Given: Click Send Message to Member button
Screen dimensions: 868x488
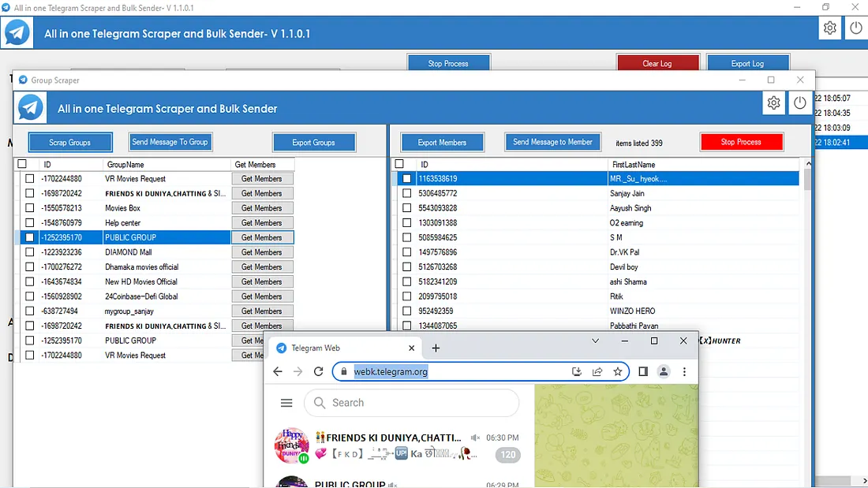Looking at the screenshot, I should point(552,142).
